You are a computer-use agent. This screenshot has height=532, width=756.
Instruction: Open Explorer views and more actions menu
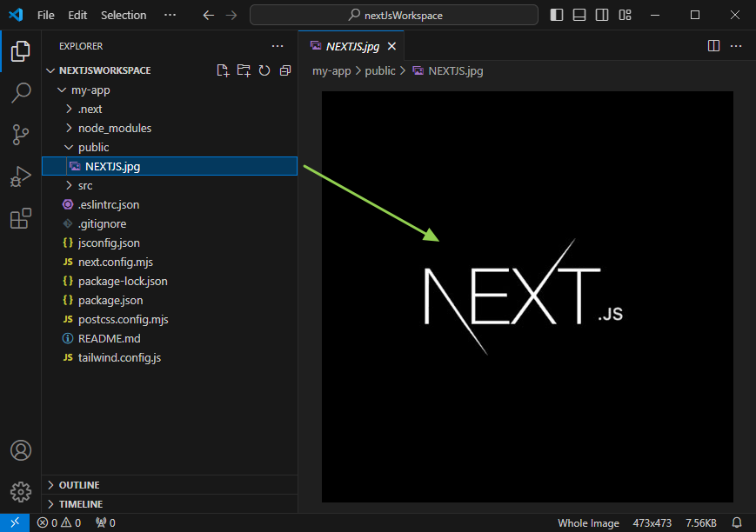coord(278,46)
